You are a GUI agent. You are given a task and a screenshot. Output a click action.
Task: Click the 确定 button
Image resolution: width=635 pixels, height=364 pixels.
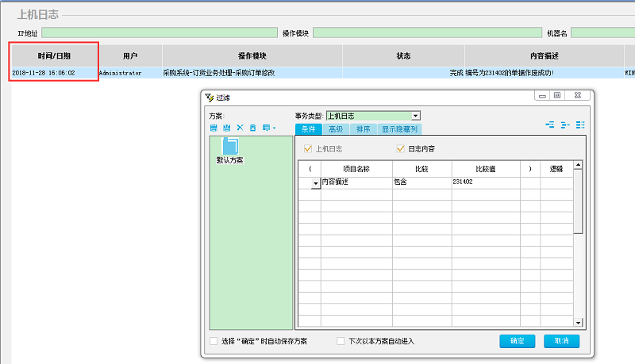pyautogui.click(x=517, y=341)
